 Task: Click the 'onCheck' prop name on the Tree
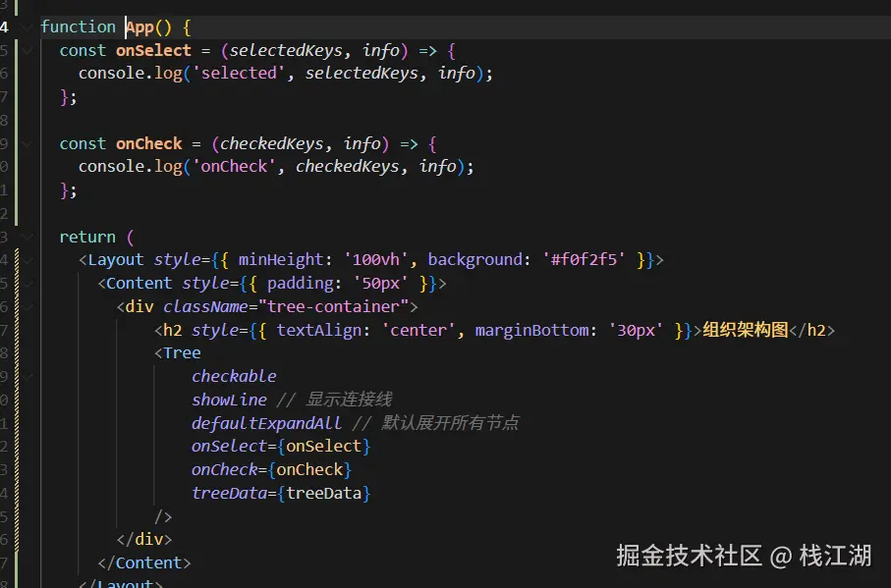(x=224, y=469)
